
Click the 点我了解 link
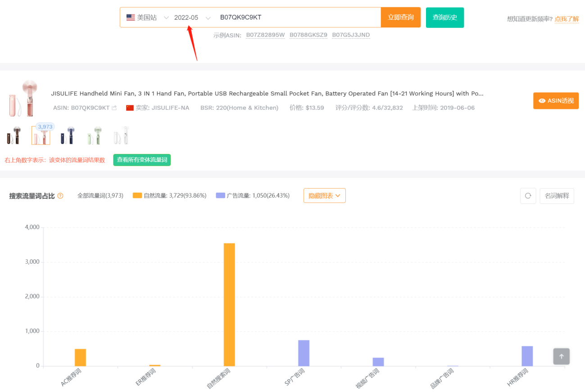click(x=567, y=19)
